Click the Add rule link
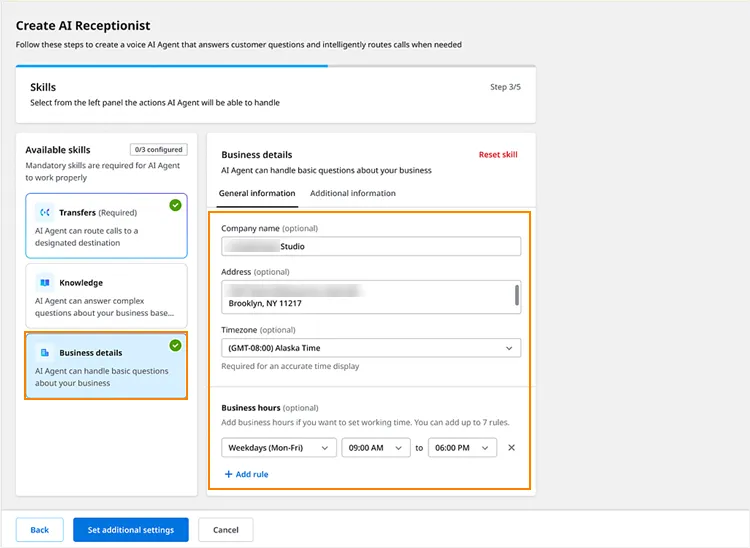 click(x=246, y=474)
